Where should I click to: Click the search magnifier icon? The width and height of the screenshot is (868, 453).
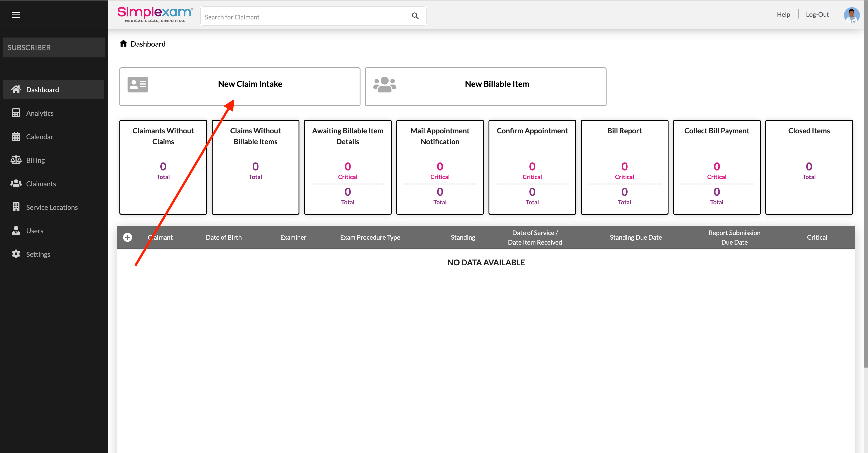(415, 16)
